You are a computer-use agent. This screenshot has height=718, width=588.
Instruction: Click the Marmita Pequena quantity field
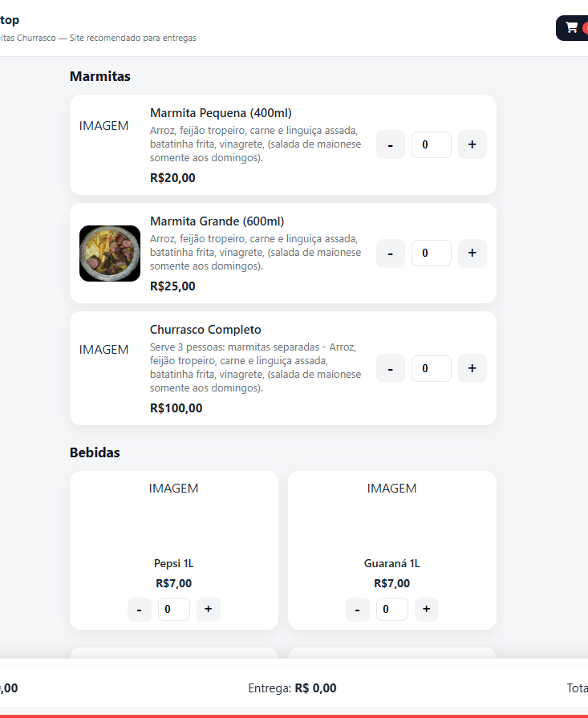click(431, 144)
